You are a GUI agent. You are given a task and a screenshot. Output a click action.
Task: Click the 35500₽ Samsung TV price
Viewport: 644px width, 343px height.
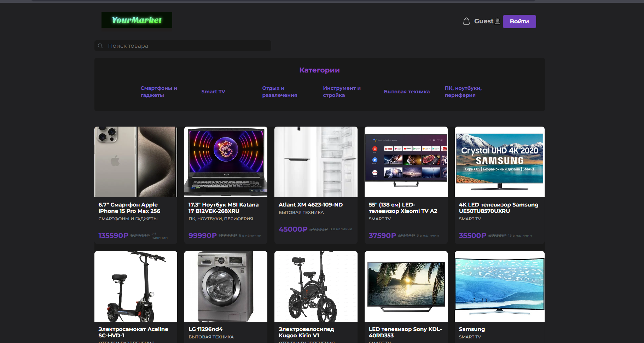tap(472, 236)
